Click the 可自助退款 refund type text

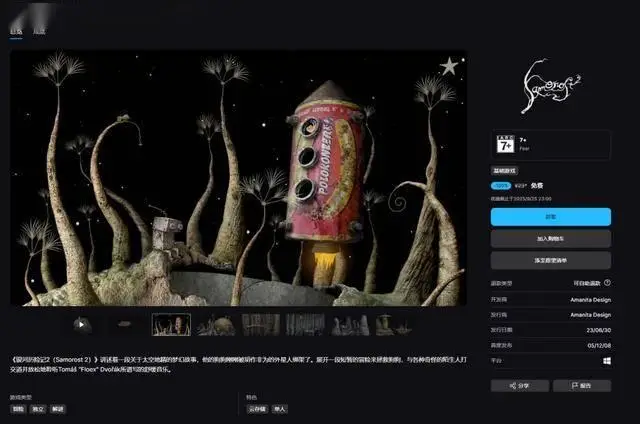click(x=587, y=283)
